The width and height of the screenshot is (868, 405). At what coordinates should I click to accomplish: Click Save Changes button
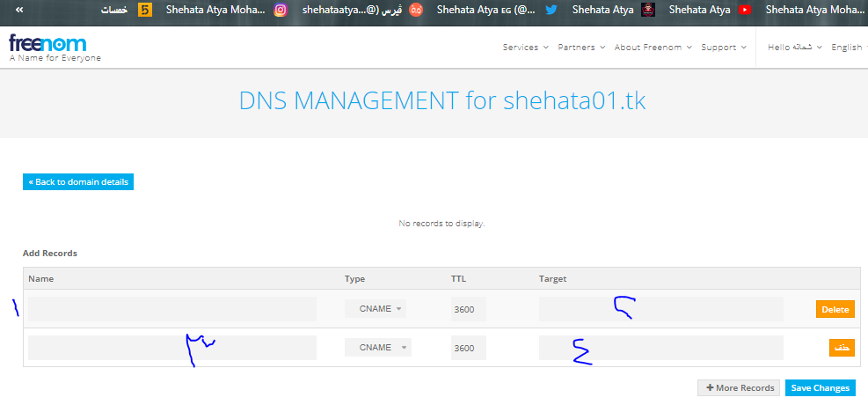(821, 387)
